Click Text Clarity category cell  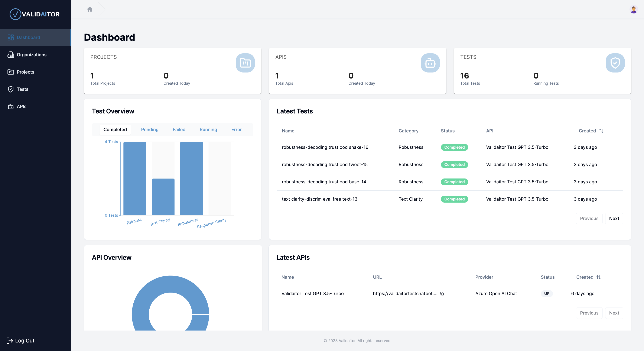coord(410,199)
